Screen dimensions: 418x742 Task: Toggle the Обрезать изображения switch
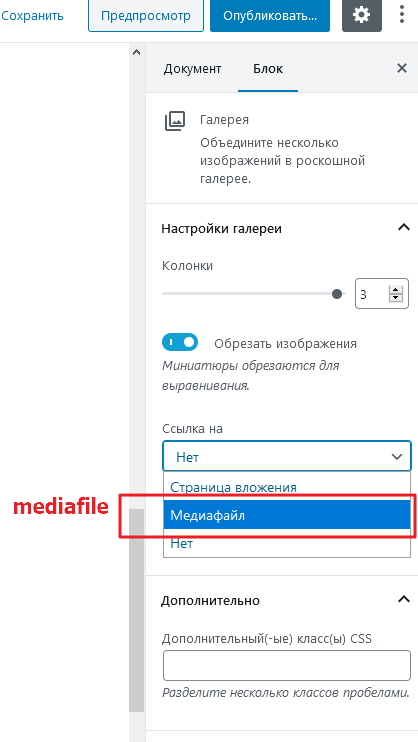pyautogui.click(x=180, y=342)
